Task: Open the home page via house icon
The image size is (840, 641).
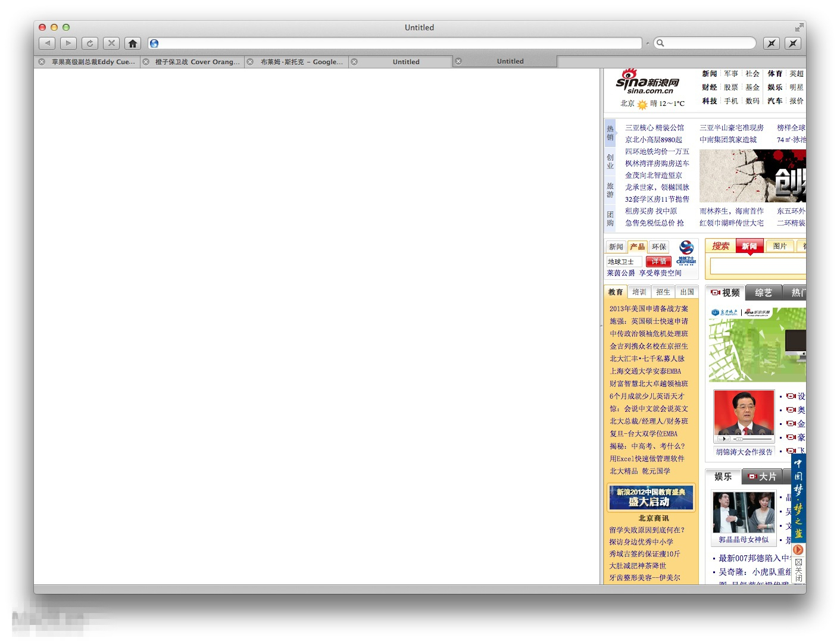Action: [x=133, y=43]
